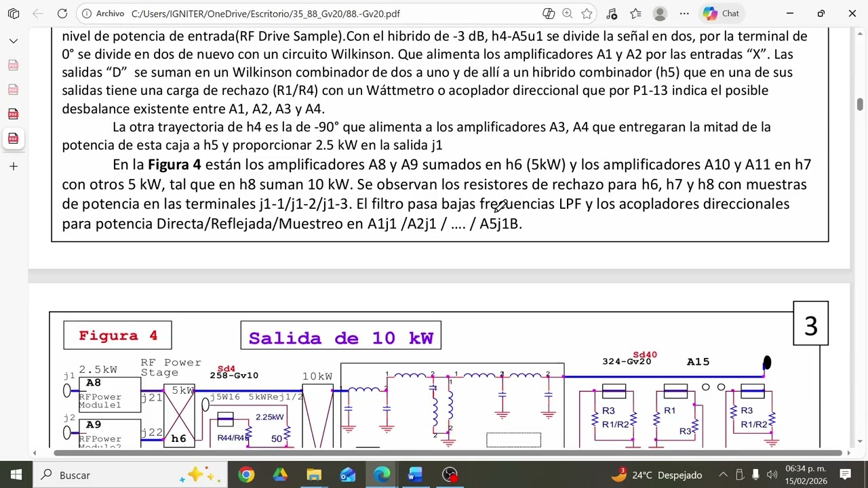View site information icon beside Archivo
Image resolution: width=868 pixels, height=488 pixels.
pos(87,14)
